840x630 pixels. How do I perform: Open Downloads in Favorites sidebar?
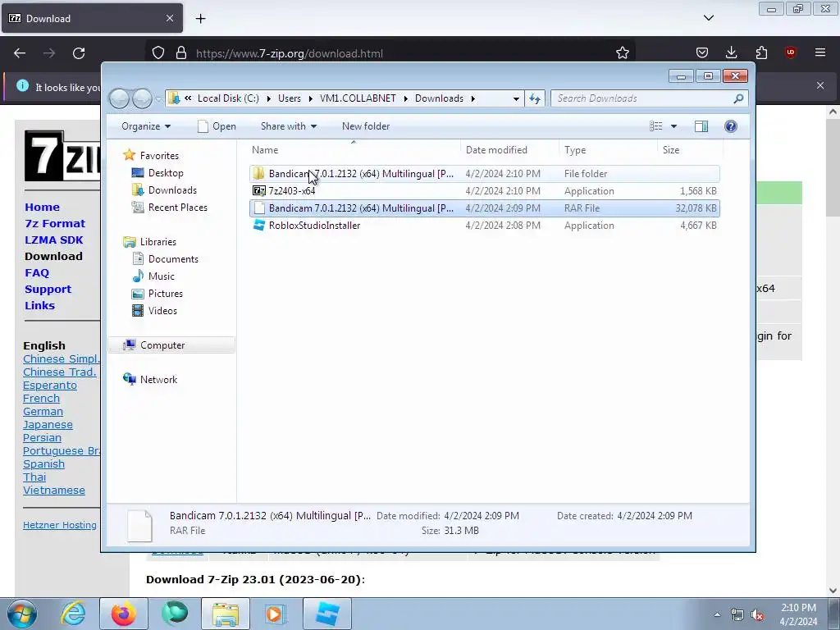[172, 190]
